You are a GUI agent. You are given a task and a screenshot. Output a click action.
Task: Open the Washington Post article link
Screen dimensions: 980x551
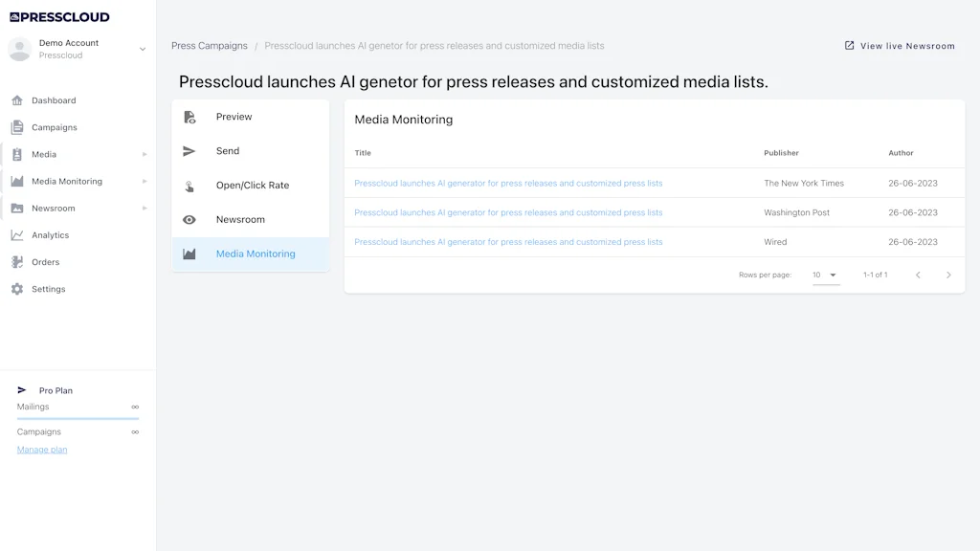coord(508,212)
